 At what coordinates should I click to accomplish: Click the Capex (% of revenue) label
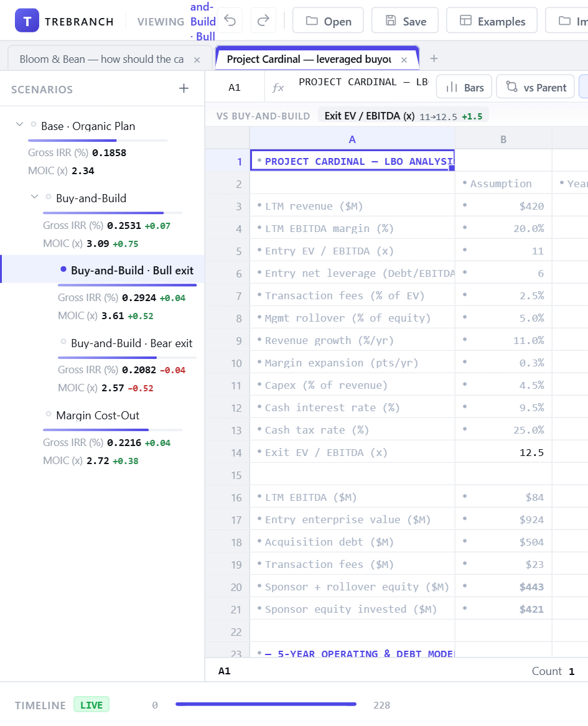tap(326, 385)
